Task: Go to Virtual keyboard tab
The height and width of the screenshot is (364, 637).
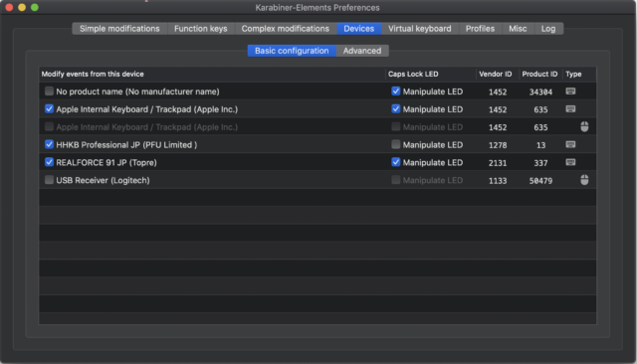Action: tap(420, 29)
